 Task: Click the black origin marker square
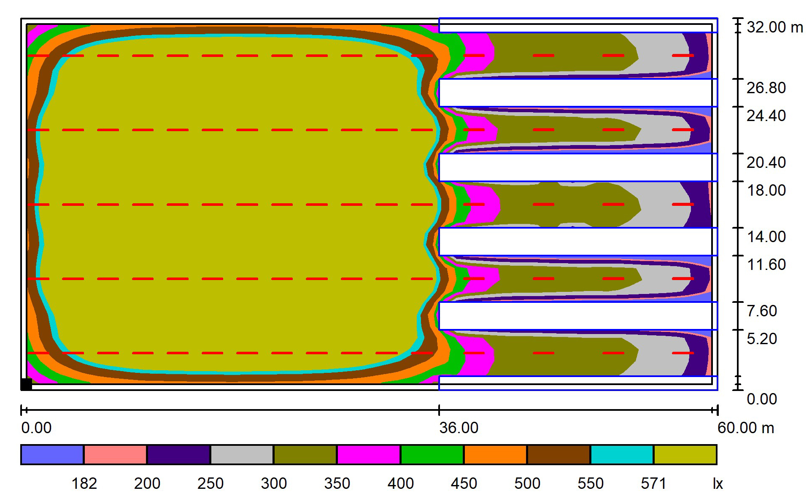tap(26, 384)
